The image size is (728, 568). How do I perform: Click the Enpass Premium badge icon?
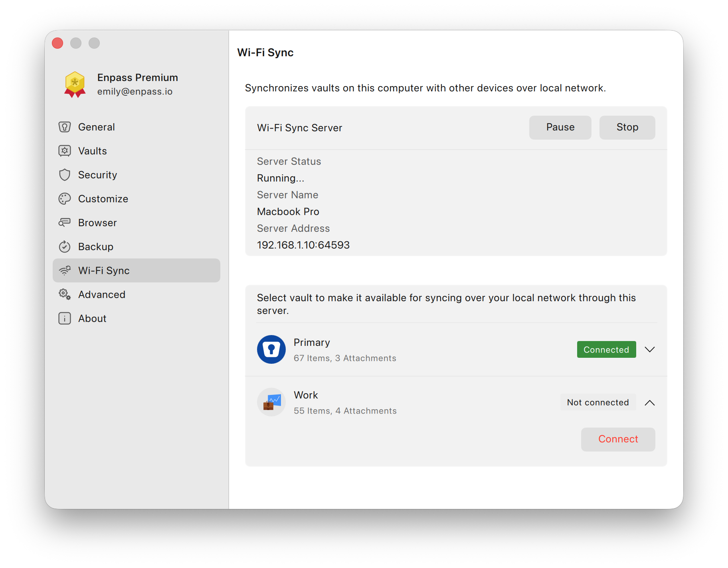coord(75,85)
